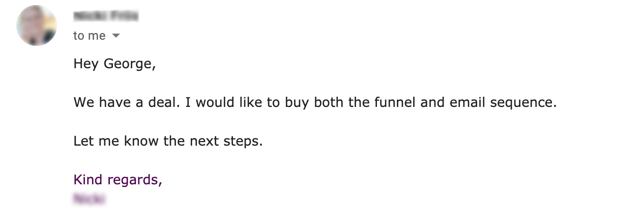Select the blurred sender name in header

tap(106, 16)
